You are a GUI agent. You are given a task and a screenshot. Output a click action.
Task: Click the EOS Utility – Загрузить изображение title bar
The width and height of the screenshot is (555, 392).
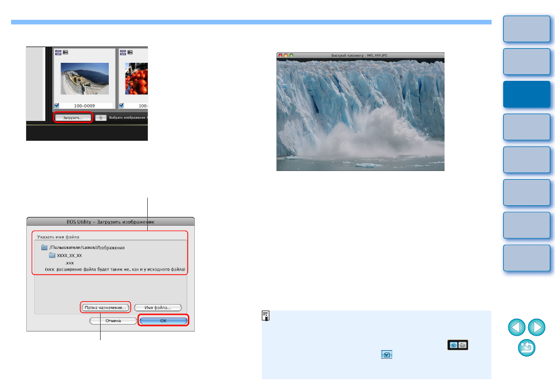click(111, 222)
